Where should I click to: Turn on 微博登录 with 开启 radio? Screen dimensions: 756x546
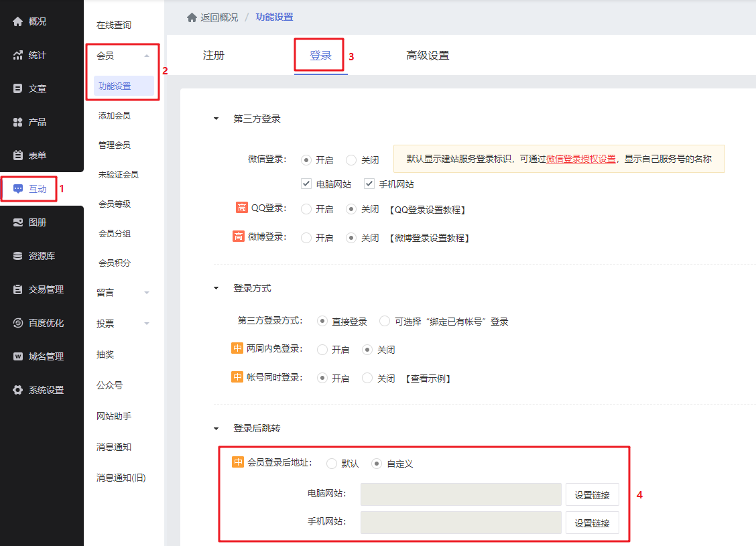(x=306, y=238)
